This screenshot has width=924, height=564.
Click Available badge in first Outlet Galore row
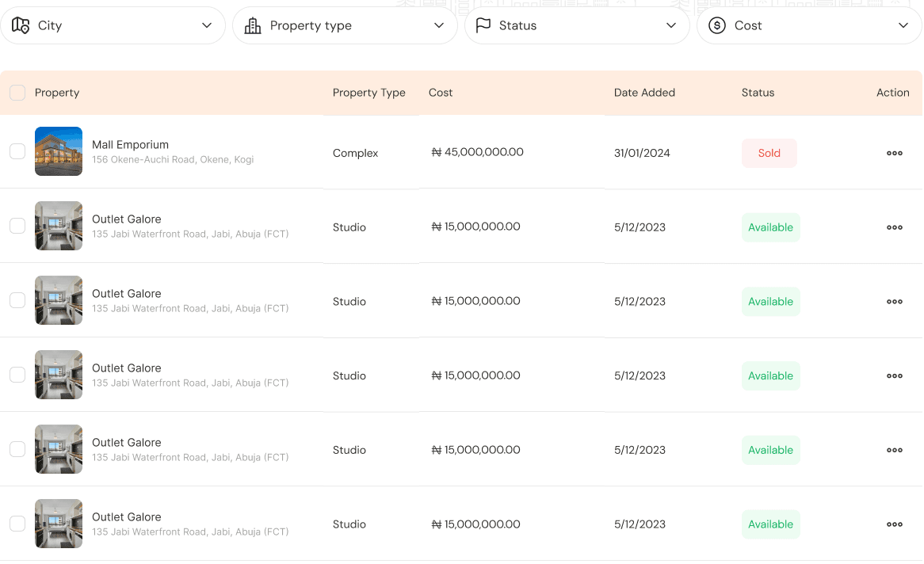pos(771,227)
